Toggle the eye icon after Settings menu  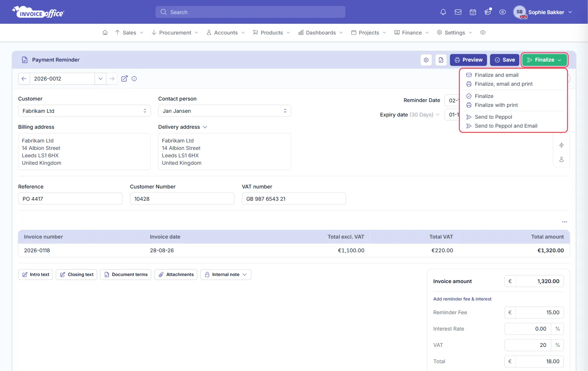[x=483, y=33]
